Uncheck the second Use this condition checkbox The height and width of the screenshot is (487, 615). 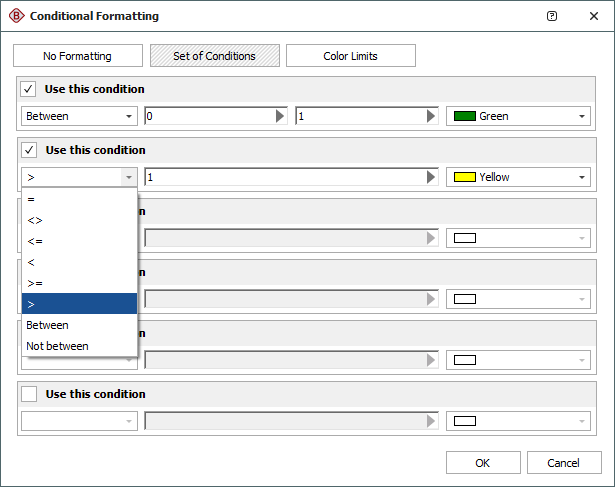click(29, 150)
